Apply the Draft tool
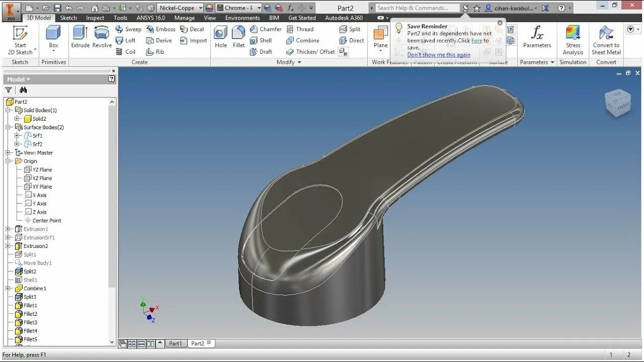The height and width of the screenshot is (362, 644). tap(261, 51)
